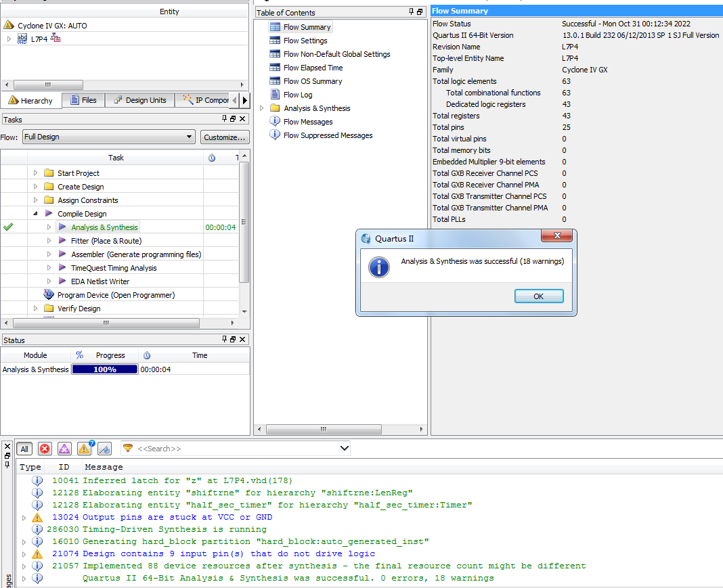Float the Messages panel window
This screenshot has width=723, height=588.
7,456
